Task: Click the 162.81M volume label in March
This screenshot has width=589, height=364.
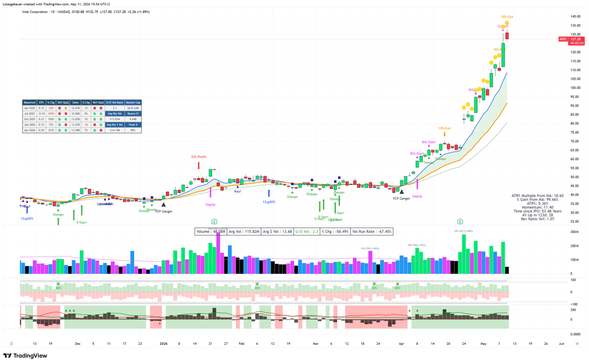Action: [369, 248]
